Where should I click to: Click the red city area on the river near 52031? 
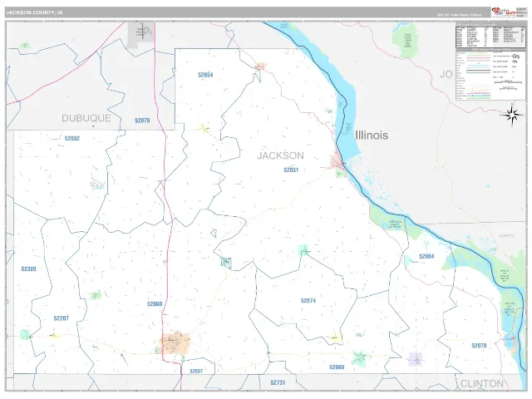338,160
